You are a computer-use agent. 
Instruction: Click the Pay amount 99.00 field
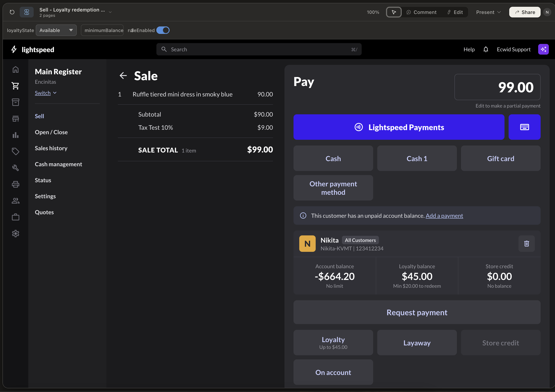(498, 87)
